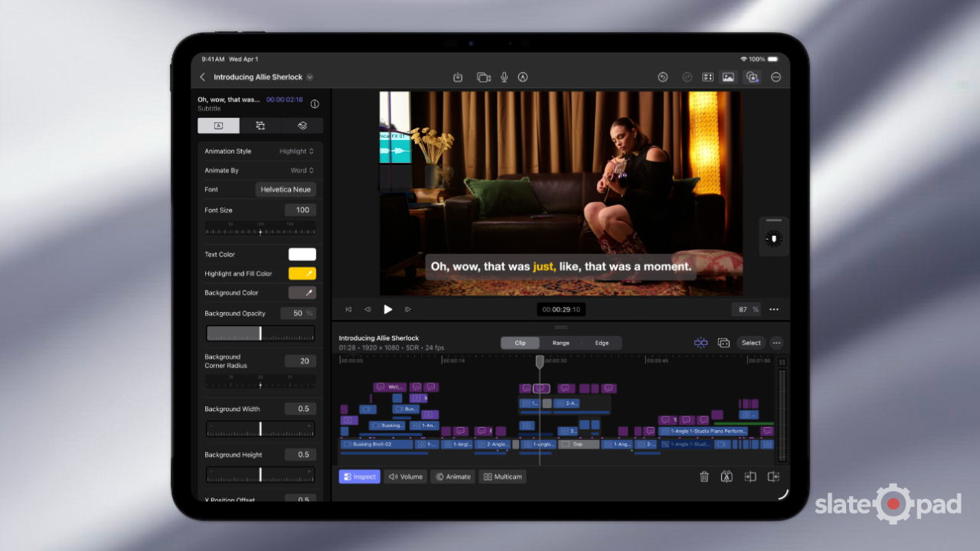Select the Busking Broll-02 clip
Screen dimensions: 980x551
(377, 445)
